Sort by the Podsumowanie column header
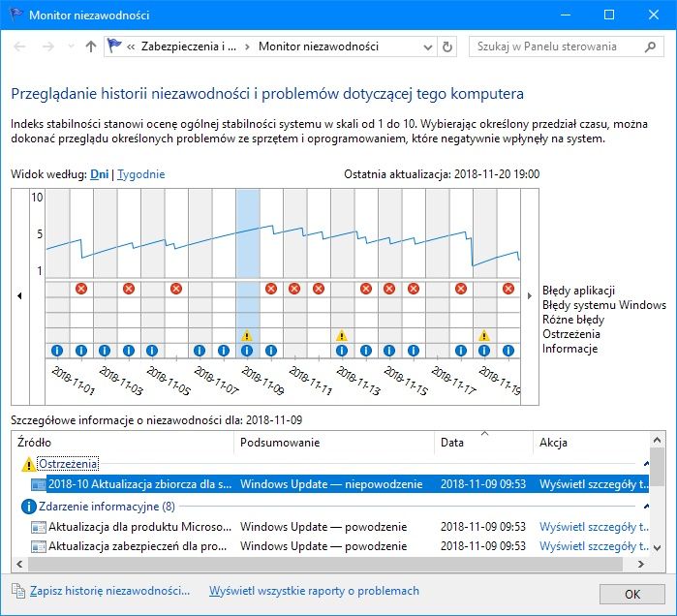 [334, 443]
